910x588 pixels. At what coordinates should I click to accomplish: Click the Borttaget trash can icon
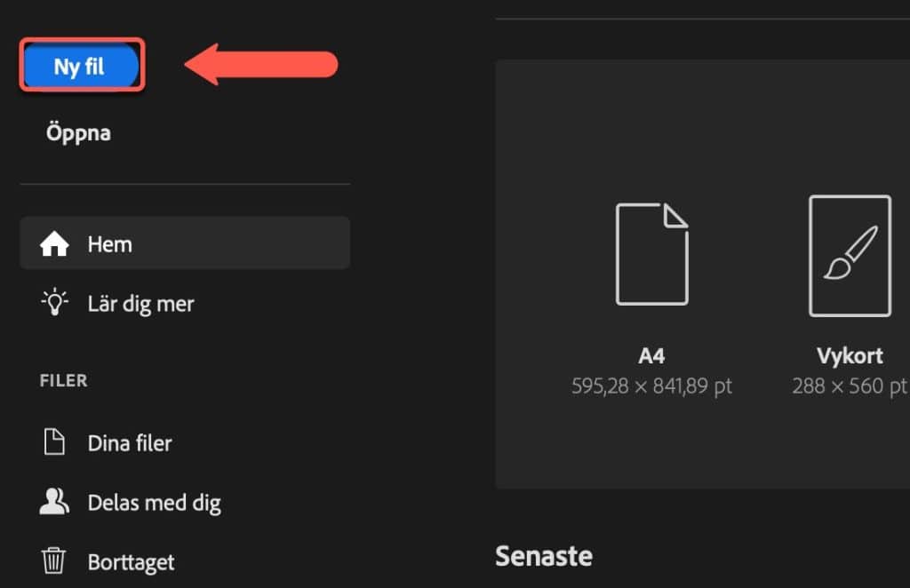[54, 560]
